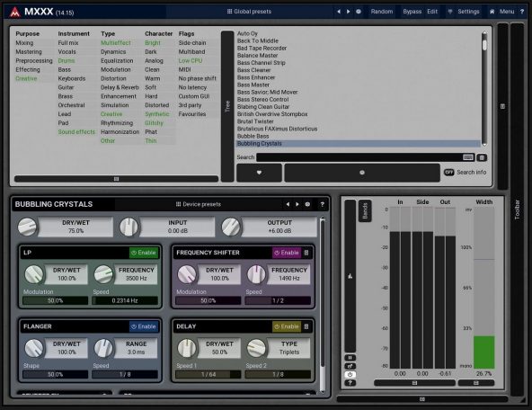Open Delay module menu icon
This screenshot has width=532, height=410.
[x=306, y=326]
